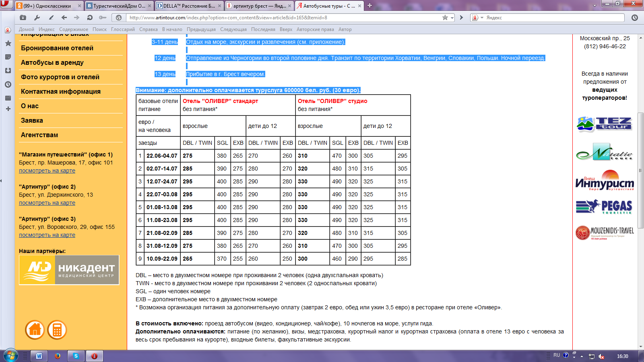This screenshot has width=644, height=362.
Task: Add a panel with sidebar plus
Action: 8,109
